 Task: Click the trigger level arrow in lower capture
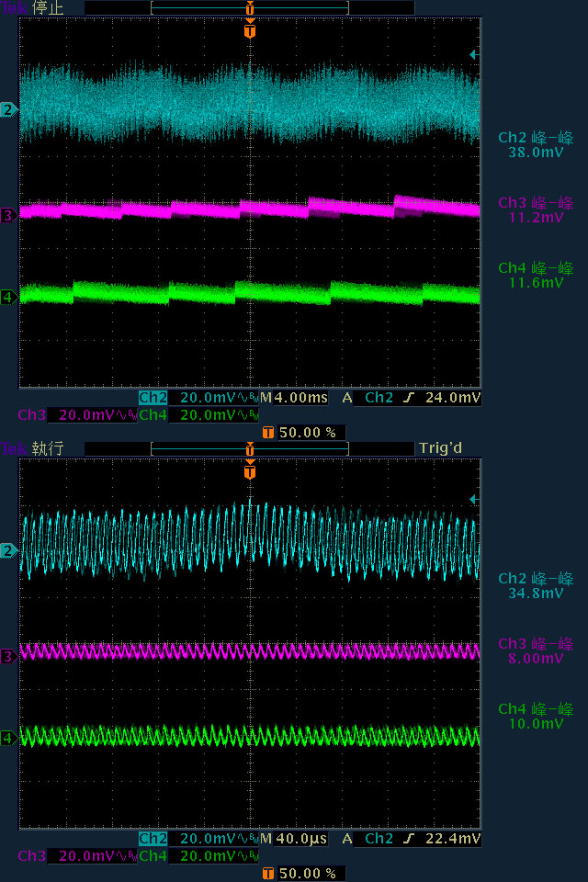(474, 500)
